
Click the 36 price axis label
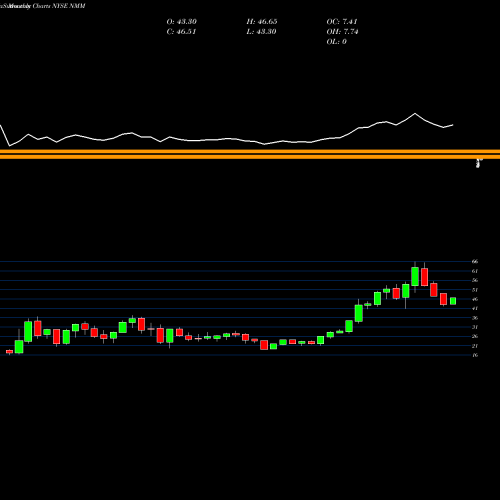[x=475, y=318]
